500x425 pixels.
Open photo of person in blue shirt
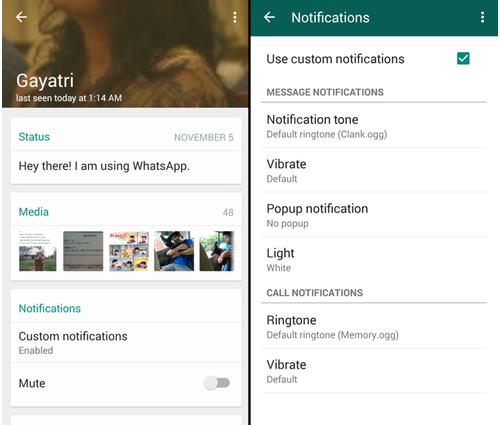tap(174, 251)
